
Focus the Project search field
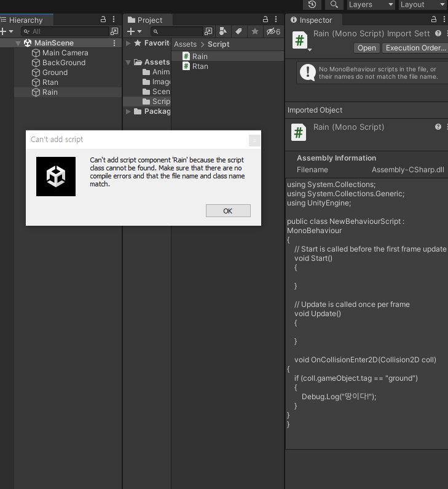pos(177,31)
